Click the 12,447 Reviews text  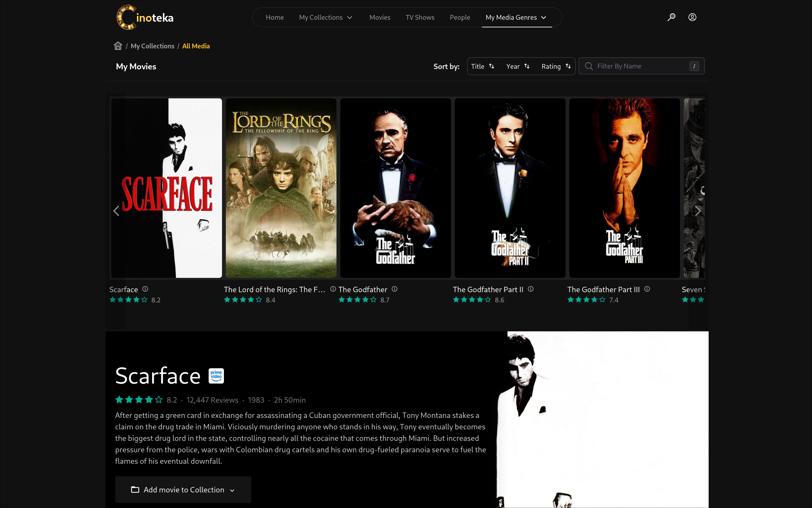[212, 400]
